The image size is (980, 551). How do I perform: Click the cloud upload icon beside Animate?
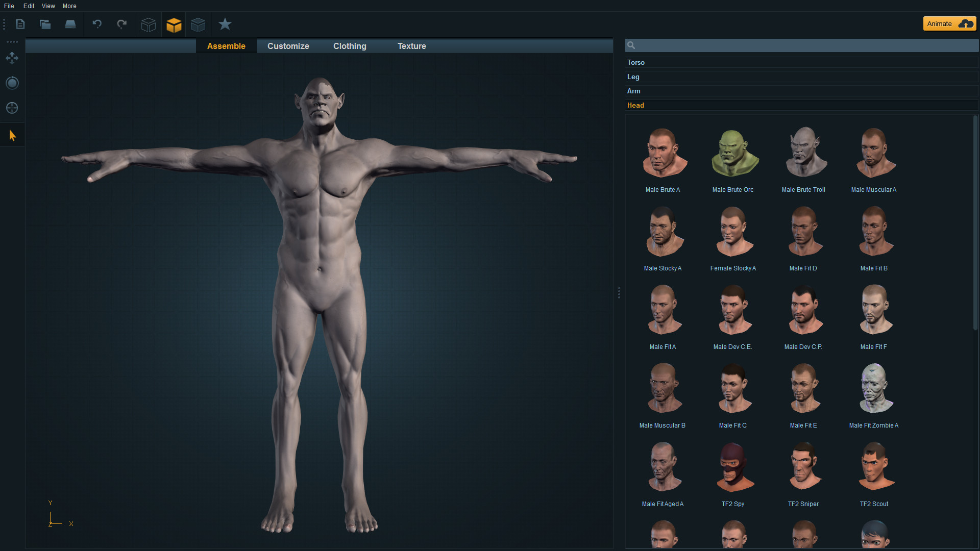click(x=966, y=23)
